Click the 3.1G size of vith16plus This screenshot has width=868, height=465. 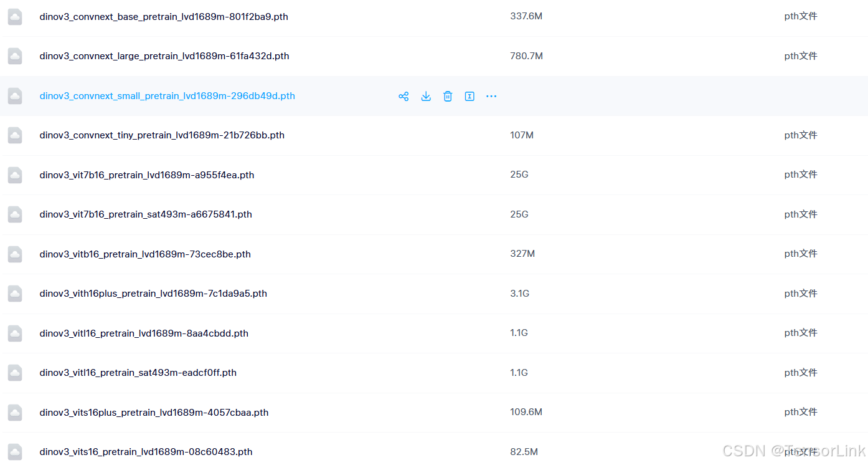tap(520, 294)
